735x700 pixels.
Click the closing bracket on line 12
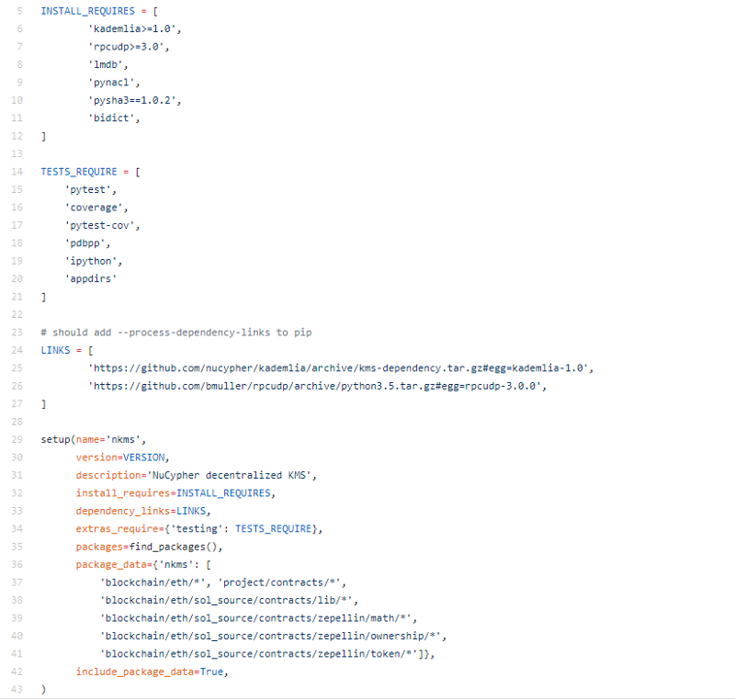(x=43, y=136)
